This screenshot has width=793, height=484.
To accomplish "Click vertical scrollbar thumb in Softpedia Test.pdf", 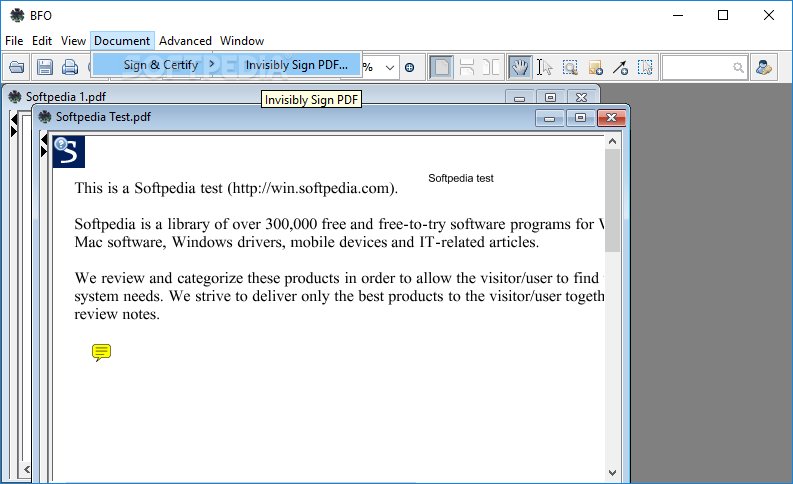I will [x=612, y=200].
